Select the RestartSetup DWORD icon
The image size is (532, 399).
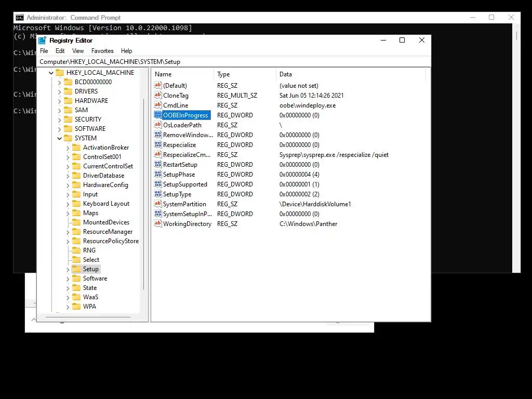158,164
